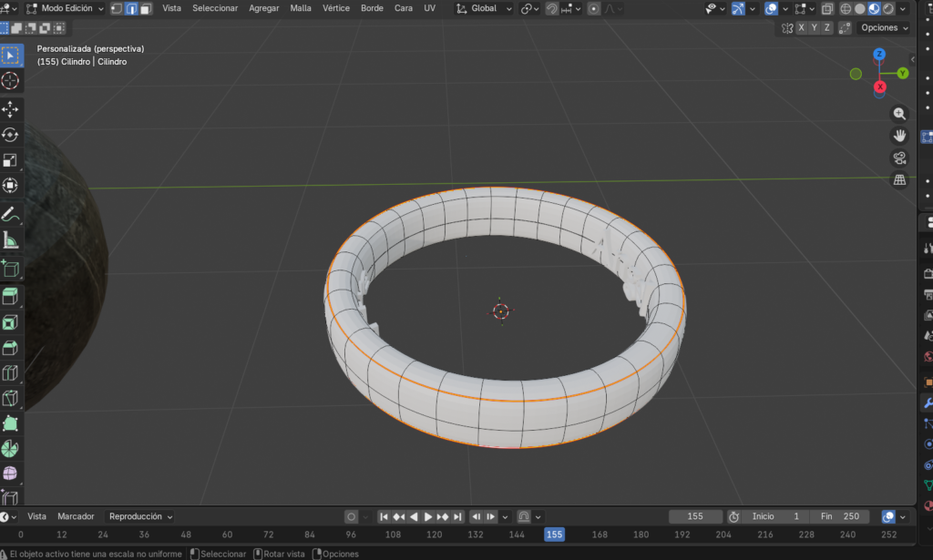This screenshot has width=933, height=560.
Task: Choose the 3D Cursor tool
Action: [11, 81]
